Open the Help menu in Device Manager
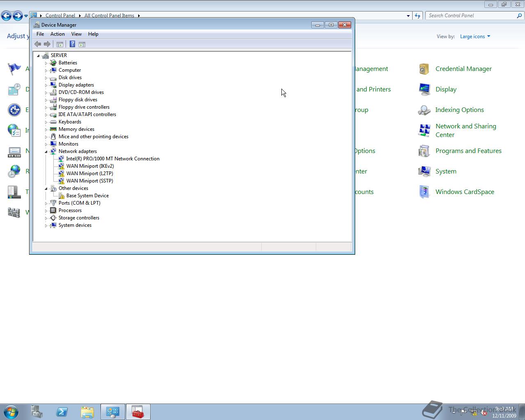525x420 pixels. (93, 34)
